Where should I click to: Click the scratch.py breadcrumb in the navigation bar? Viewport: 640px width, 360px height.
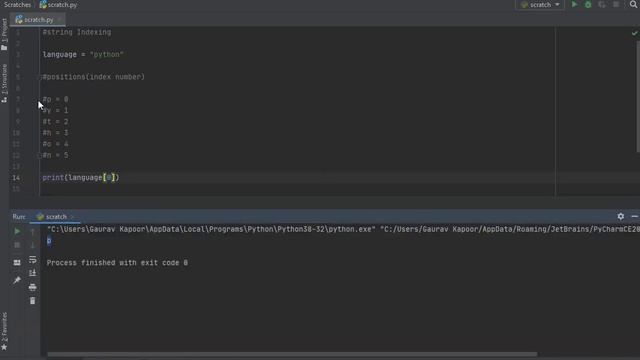pyautogui.click(x=58, y=5)
